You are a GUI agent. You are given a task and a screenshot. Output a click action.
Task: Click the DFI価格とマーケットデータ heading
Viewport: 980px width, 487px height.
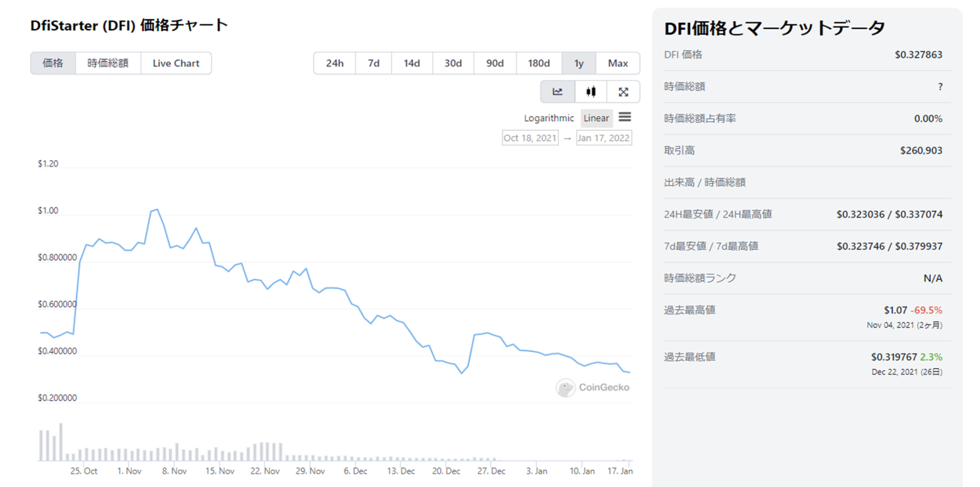click(x=775, y=28)
